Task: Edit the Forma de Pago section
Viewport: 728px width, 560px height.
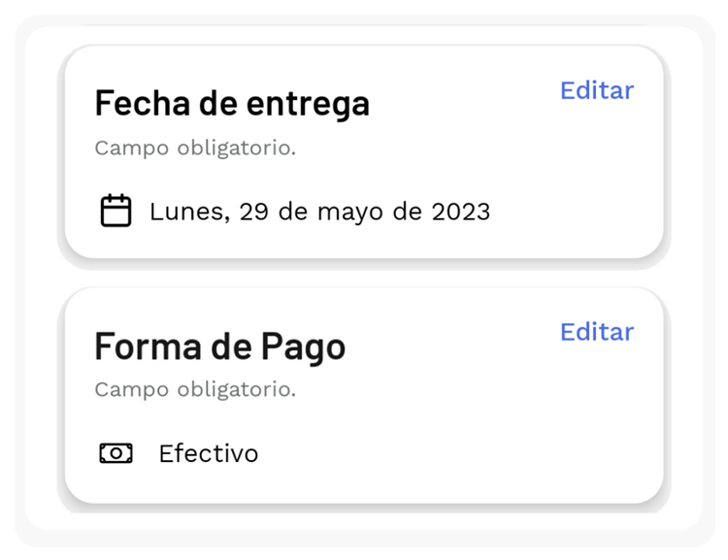Action: click(x=597, y=332)
